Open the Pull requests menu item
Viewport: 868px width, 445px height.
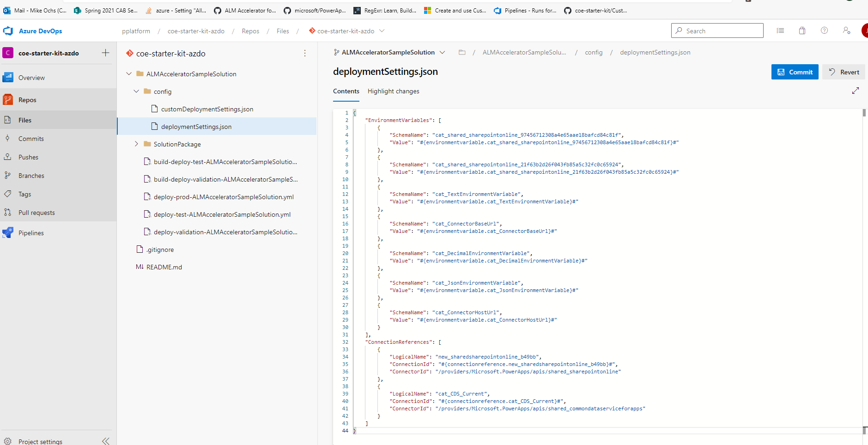pos(59,212)
